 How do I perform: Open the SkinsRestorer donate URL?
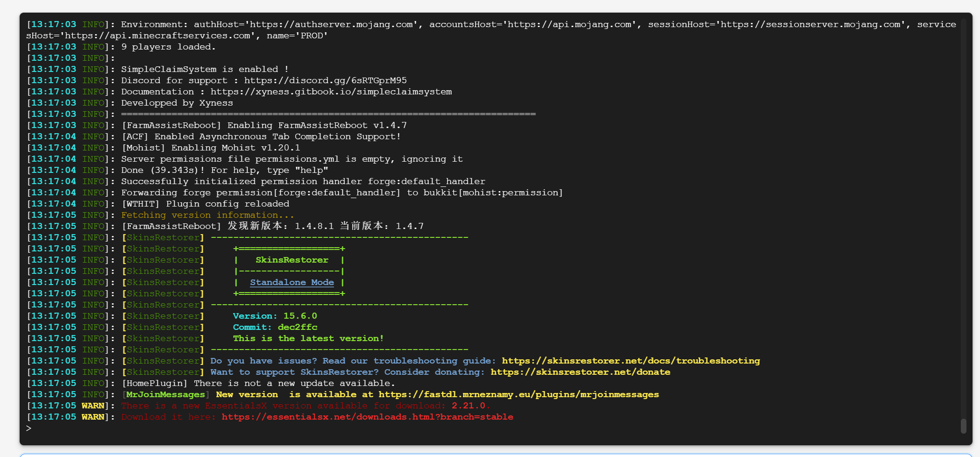pyautogui.click(x=580, y=372)
